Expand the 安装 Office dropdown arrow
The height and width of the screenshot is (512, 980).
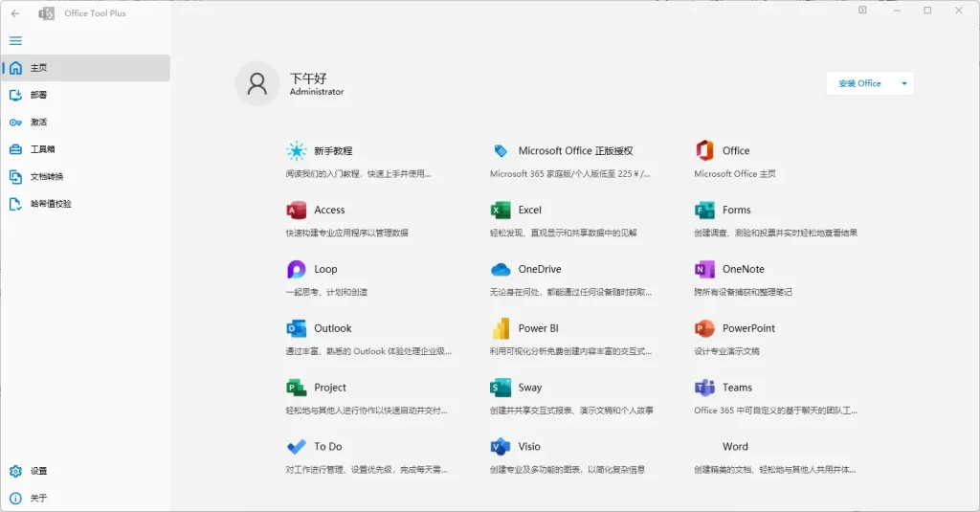[x=904, y=83]
